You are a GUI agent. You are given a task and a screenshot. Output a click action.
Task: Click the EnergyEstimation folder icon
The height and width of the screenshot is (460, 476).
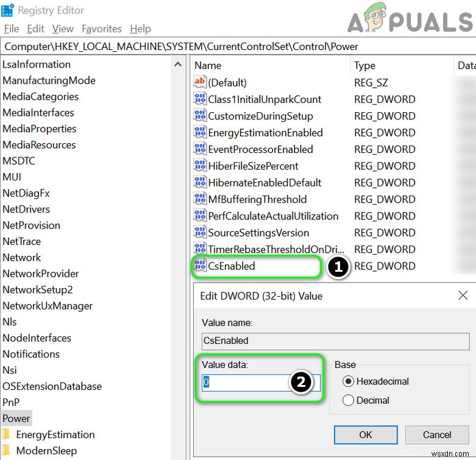pyautogui.click(x=6, y=434)
